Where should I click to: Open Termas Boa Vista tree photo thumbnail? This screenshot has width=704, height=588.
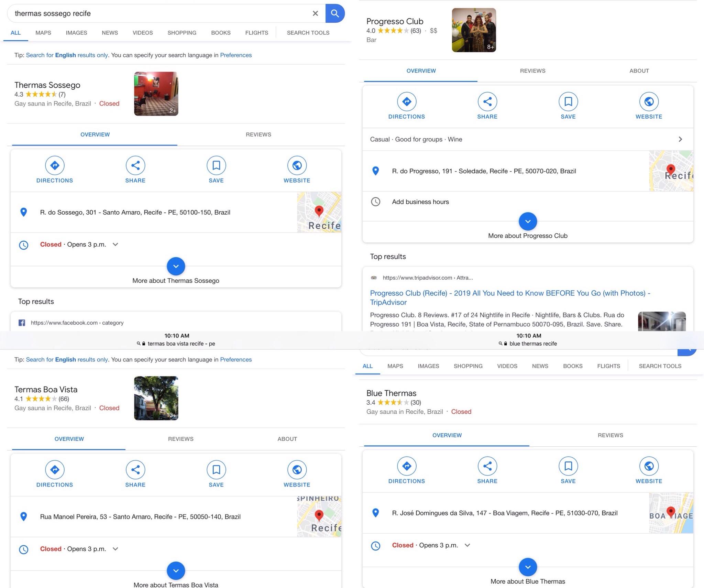click(x=156, y=398)
